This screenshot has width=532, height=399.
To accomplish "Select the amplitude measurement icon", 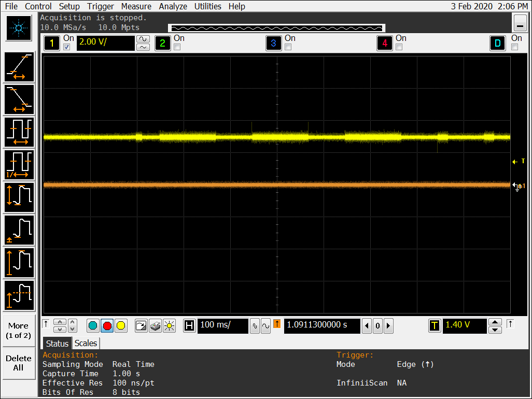I will [x=19, y=263].
